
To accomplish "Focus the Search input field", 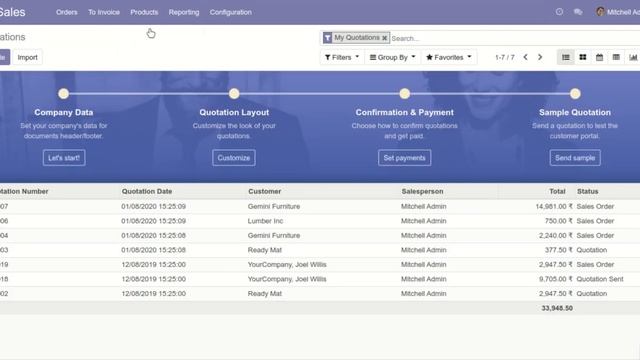I will coord(514,38).
